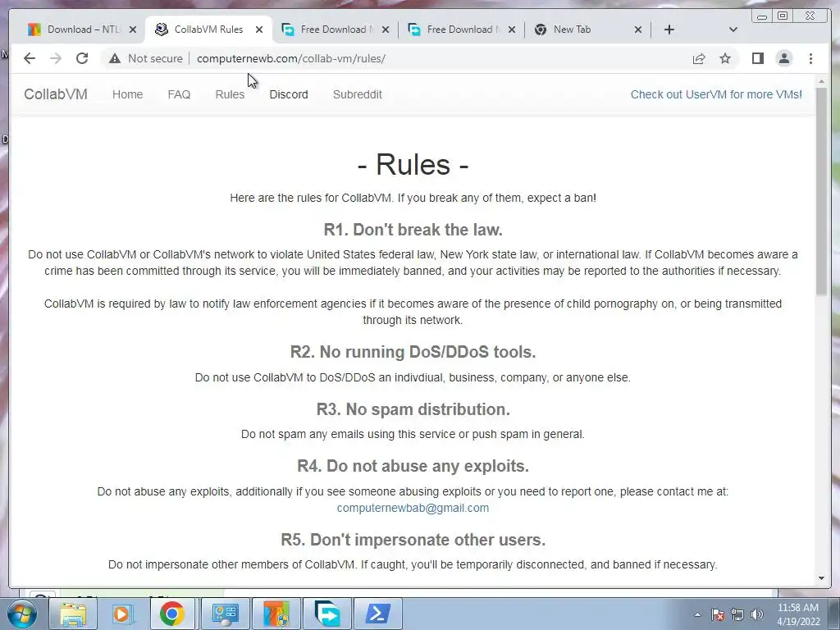Click the page scrollbar thumb

[822, 191]
